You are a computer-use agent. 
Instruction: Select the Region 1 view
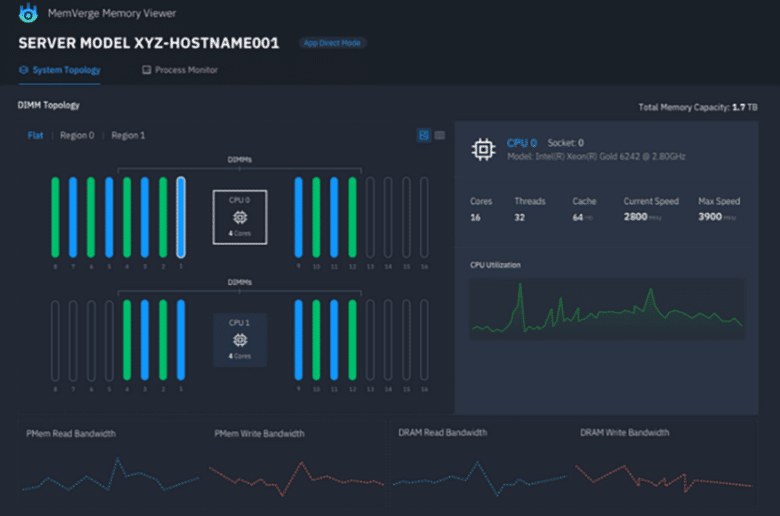tap(128, 135)
